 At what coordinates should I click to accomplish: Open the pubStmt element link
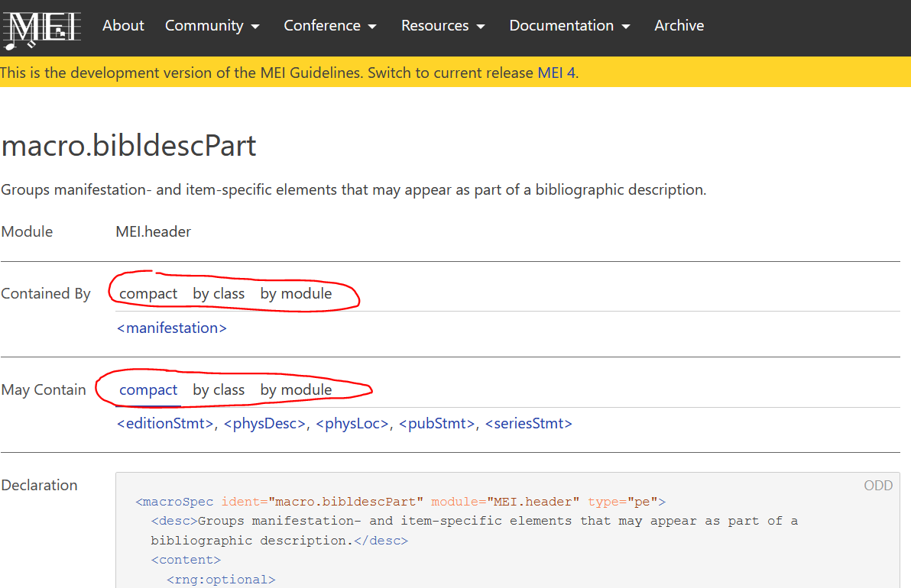[436, 423]
